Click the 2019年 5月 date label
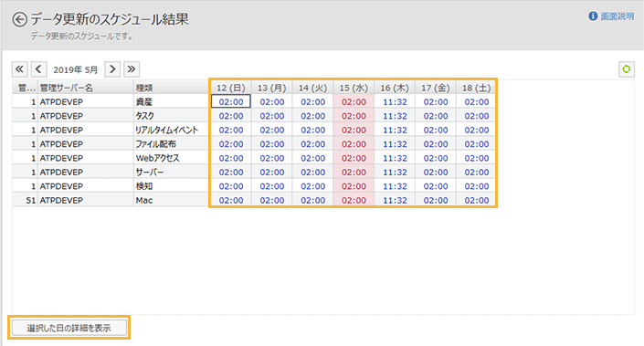This screenshot has width=644, height=346. [x=76, y=69]
